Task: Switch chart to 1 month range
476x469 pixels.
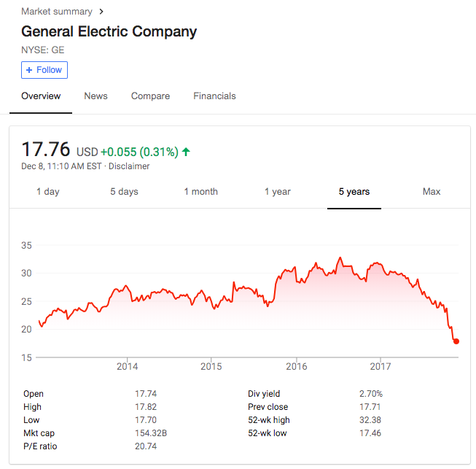Action: [x=200, y=192]
